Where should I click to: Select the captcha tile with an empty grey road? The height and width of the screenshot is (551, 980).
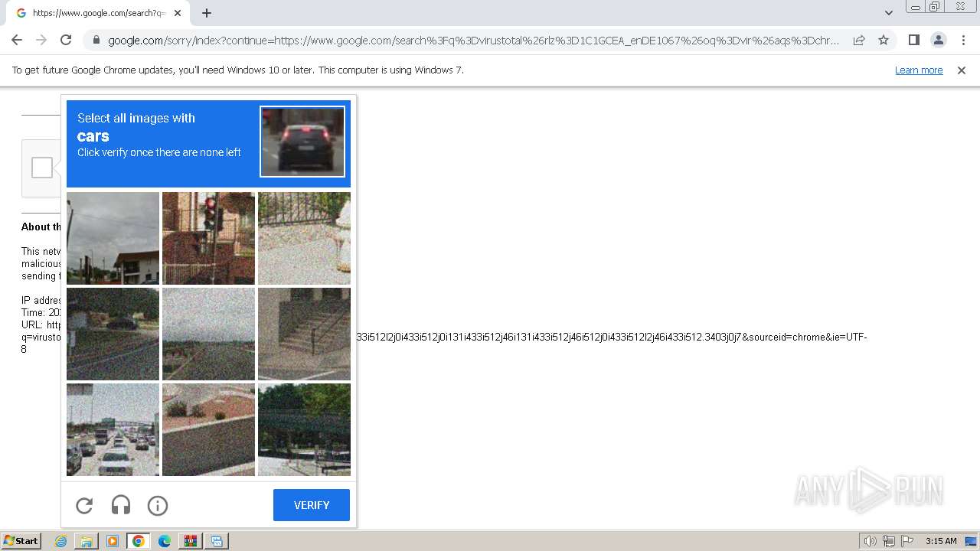[x=208, y=334]
